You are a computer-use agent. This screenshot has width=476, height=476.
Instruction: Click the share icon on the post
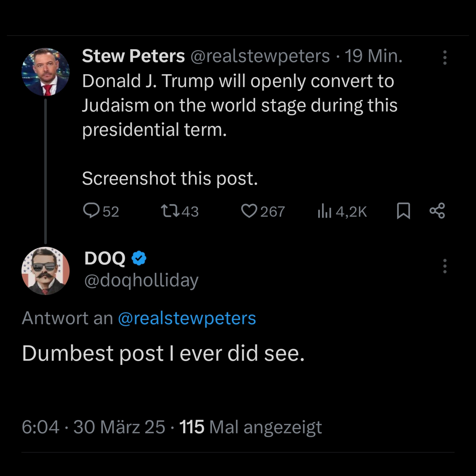(437, 211)
